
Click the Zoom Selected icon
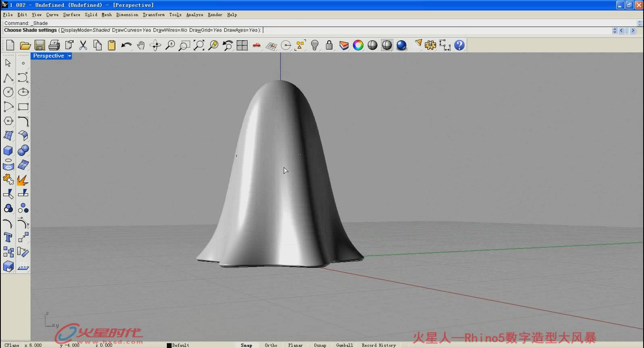coord(213,45)
